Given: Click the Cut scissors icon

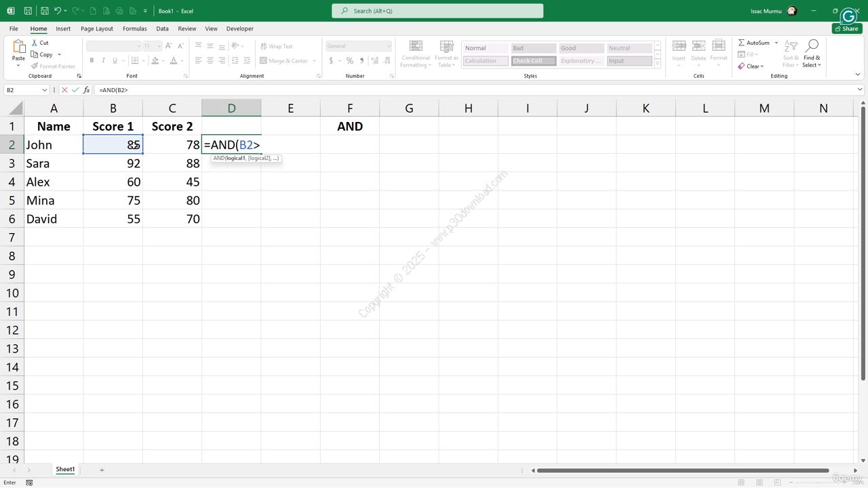Looking at the screenshot, I should [35, 43].
